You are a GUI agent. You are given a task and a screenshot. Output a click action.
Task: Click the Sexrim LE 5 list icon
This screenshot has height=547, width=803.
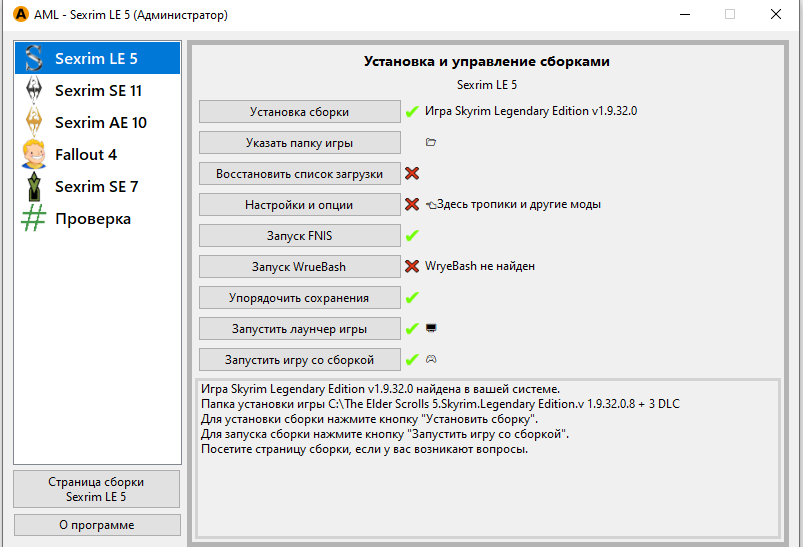pyautogui.click(x=34, y=58)
